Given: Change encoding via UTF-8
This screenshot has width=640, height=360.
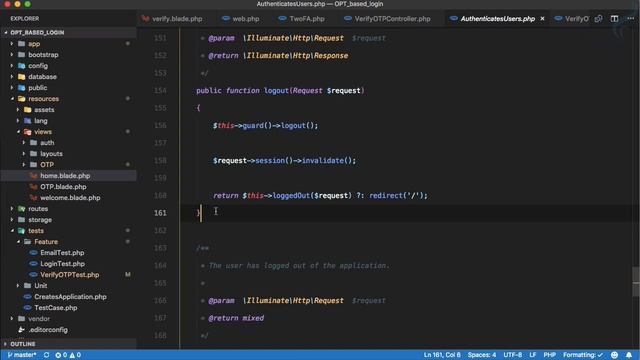Looking at the screenshot, I should (x=513, y=355).
